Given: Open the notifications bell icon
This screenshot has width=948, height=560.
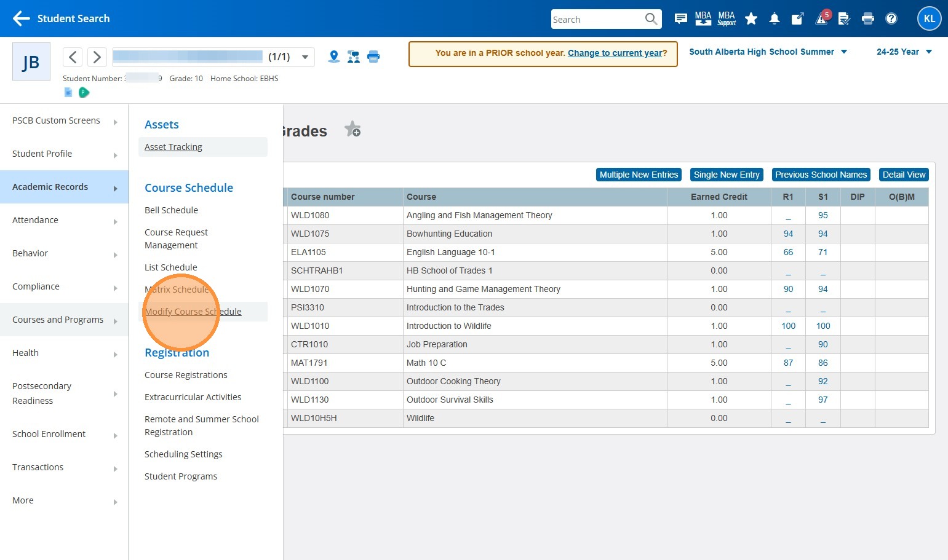Looking at the screenshot, I should 775,19.
